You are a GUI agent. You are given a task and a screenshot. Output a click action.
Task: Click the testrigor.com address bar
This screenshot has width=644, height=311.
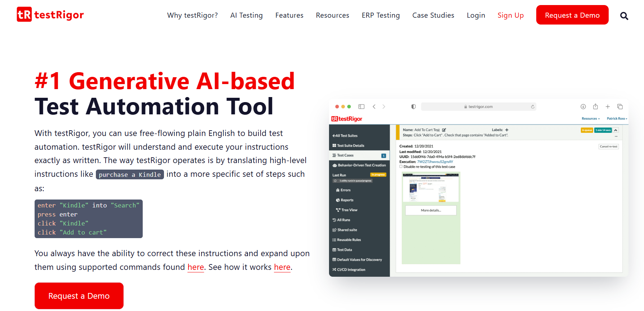[479, 106]
